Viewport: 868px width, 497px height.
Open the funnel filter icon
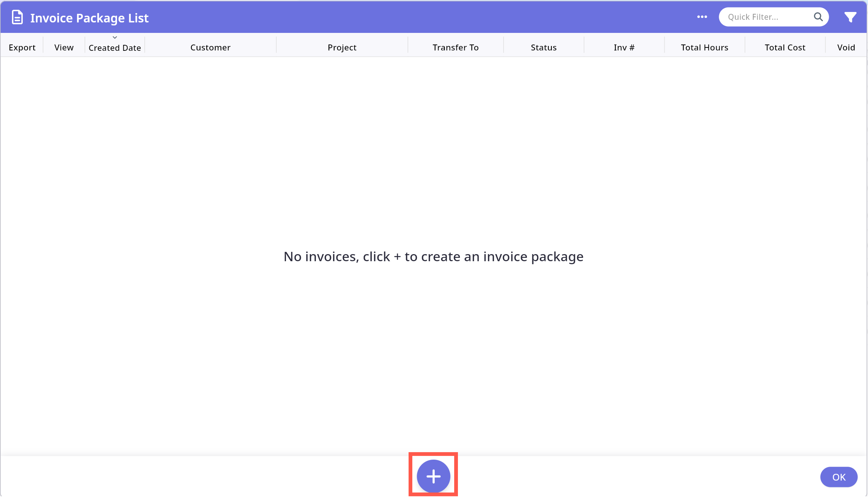(850, 17)
